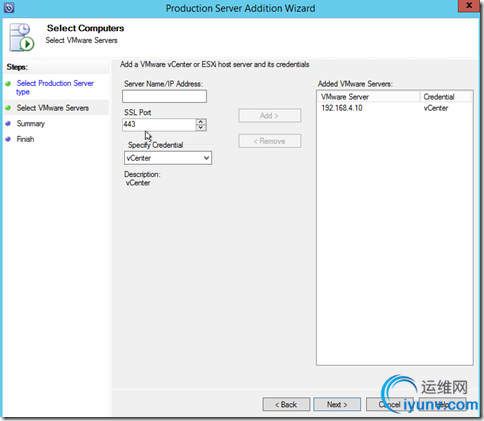Screen dimensions: 484x421
Task: Click the < Back button
Action: point(286,404)
